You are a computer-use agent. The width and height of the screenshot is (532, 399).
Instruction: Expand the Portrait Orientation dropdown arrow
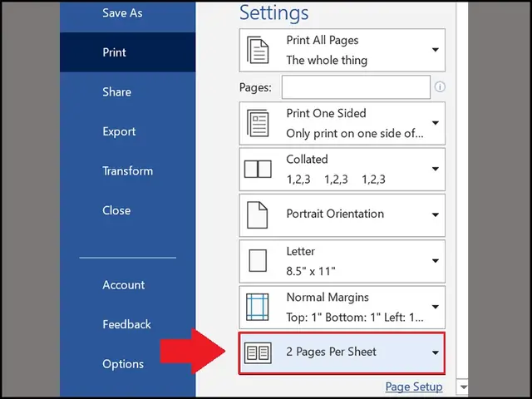click(436, 214)
